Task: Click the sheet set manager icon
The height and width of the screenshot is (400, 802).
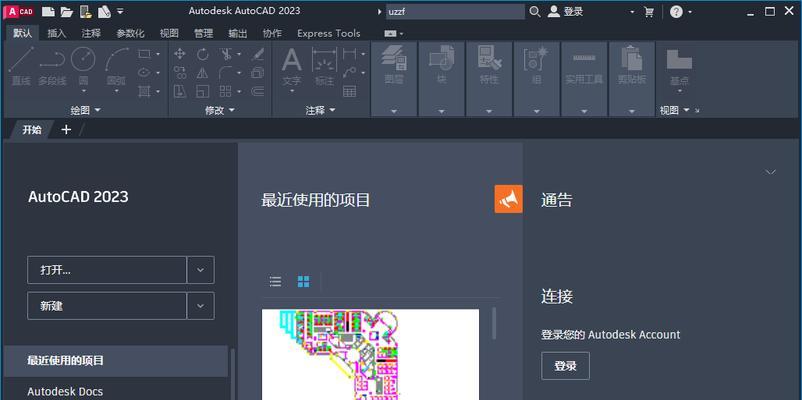Action: 104,11
